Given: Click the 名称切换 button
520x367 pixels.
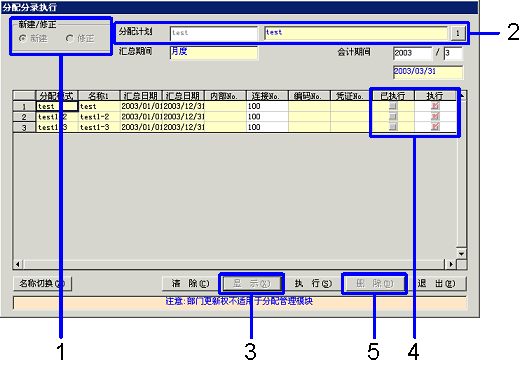Looking at the screenshot, I should 42,284.
